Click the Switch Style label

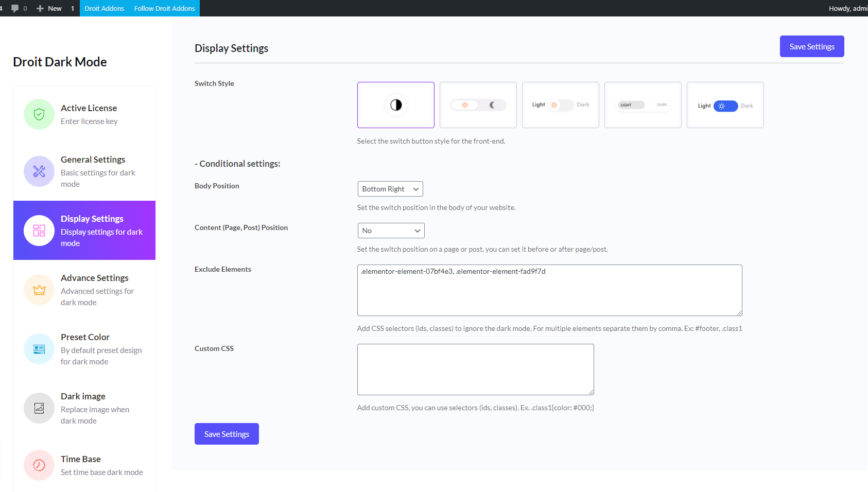coord(214,83)
